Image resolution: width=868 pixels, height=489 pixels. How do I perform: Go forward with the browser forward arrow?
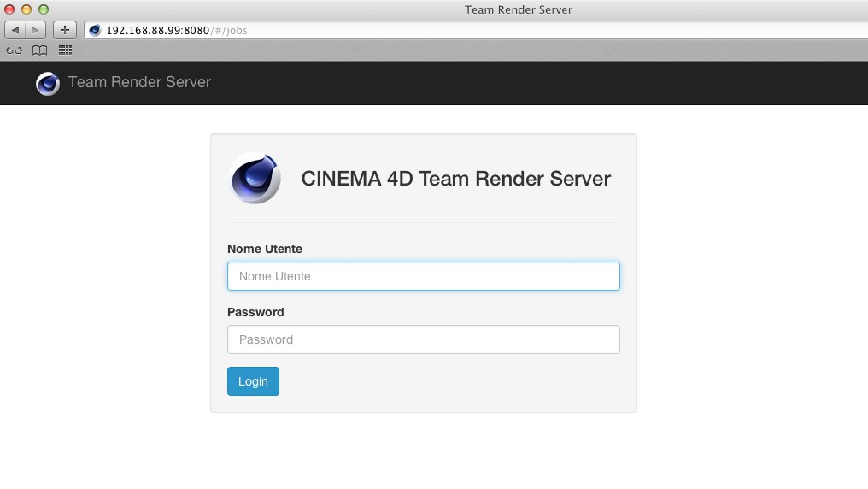click(x=35, y=30)
